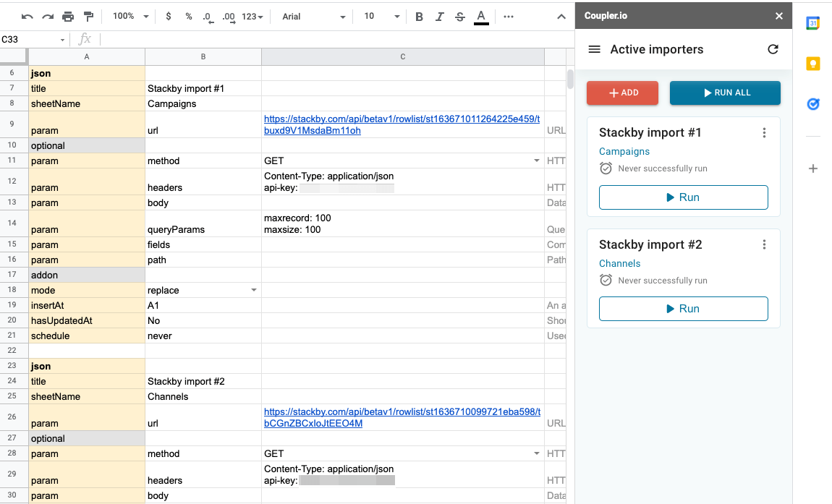Click the vertical scrollbar thumb

(570, 79)
